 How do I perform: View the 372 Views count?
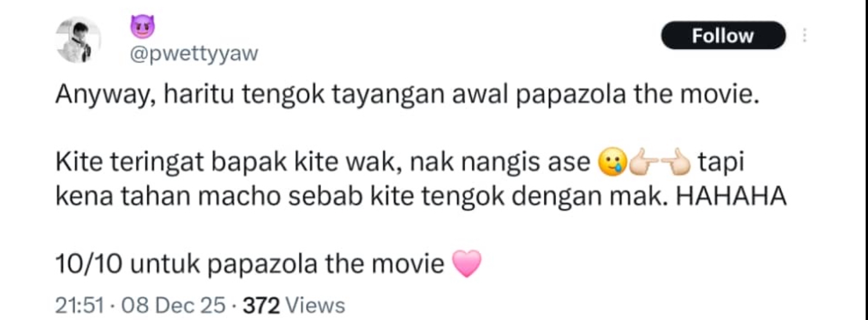294,306
